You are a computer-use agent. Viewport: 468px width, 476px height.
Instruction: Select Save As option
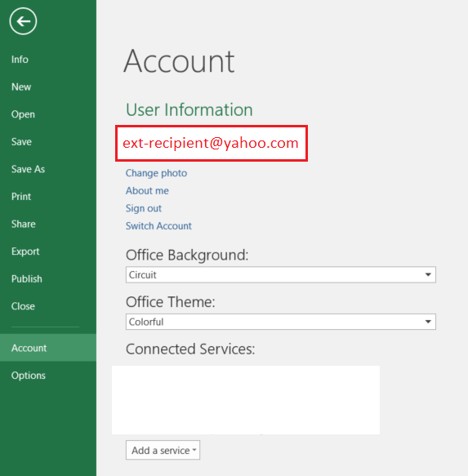pos(28,169)
